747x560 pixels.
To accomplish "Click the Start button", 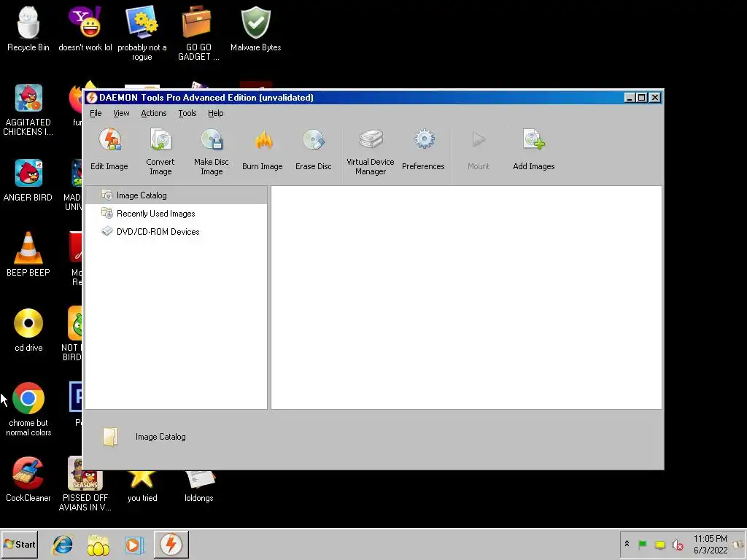I will [x=20, y=544].
